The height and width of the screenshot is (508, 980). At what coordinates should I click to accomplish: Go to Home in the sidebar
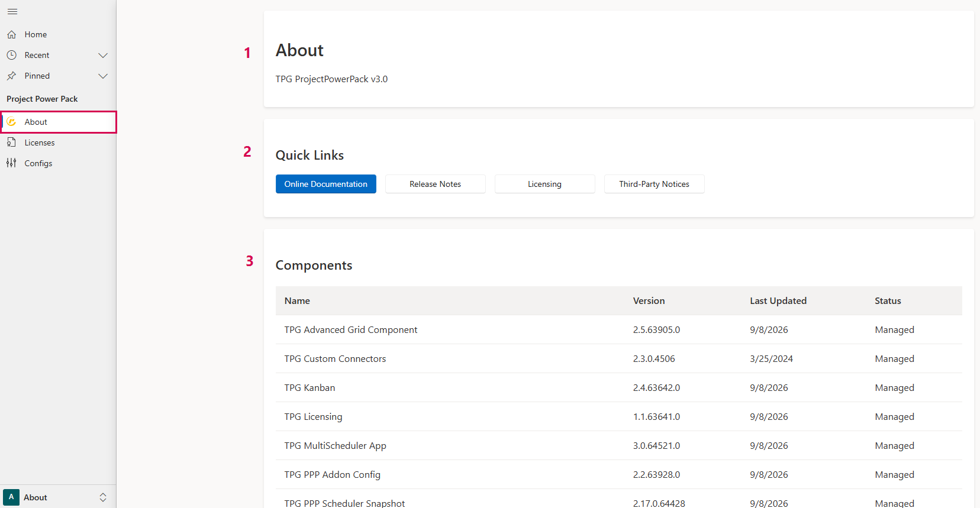[x=58, y=34]
